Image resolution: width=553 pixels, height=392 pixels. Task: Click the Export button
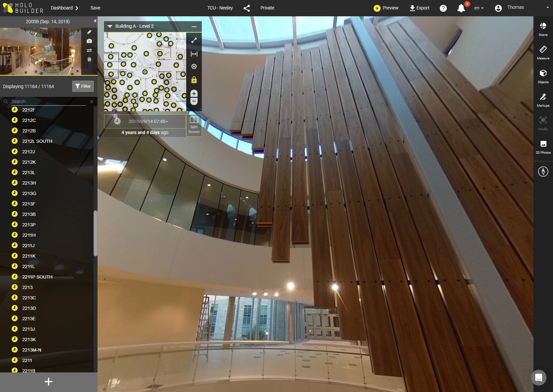[x=420, y=8]
